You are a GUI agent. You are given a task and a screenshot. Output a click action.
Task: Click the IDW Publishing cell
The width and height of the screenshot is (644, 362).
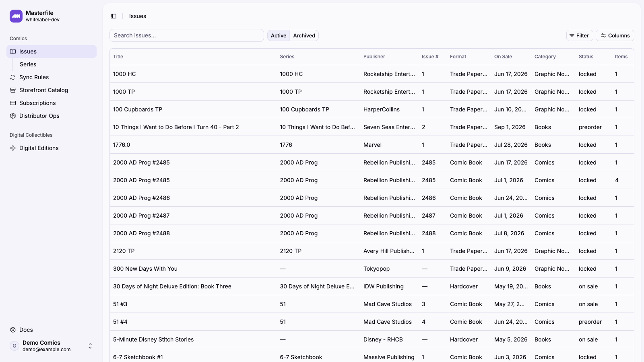pos(384,286)
